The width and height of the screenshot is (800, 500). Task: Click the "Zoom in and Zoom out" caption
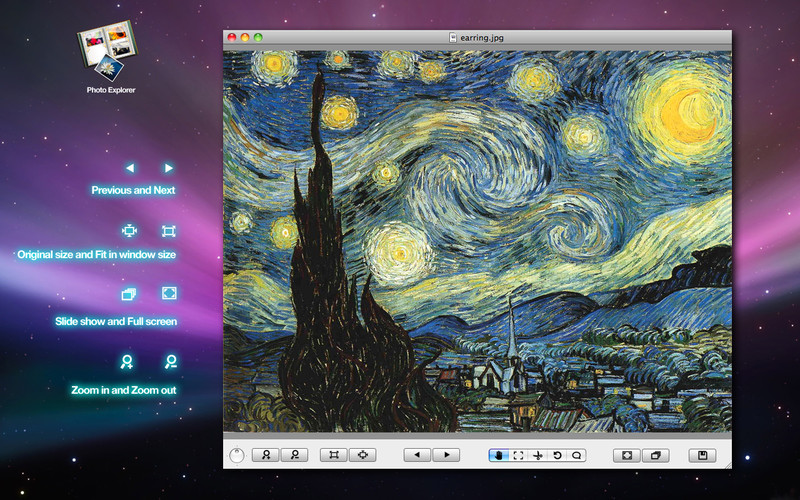click(123, 390)
